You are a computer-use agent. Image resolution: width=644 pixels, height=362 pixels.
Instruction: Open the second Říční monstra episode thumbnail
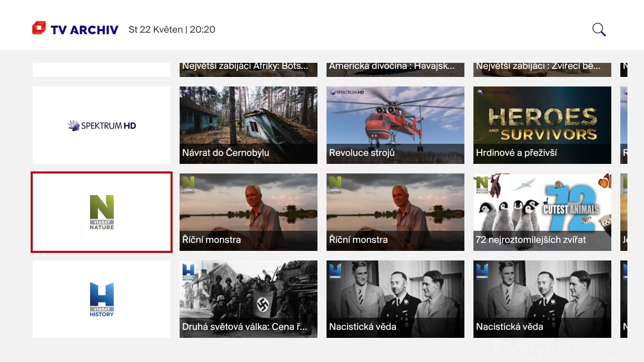395,212
